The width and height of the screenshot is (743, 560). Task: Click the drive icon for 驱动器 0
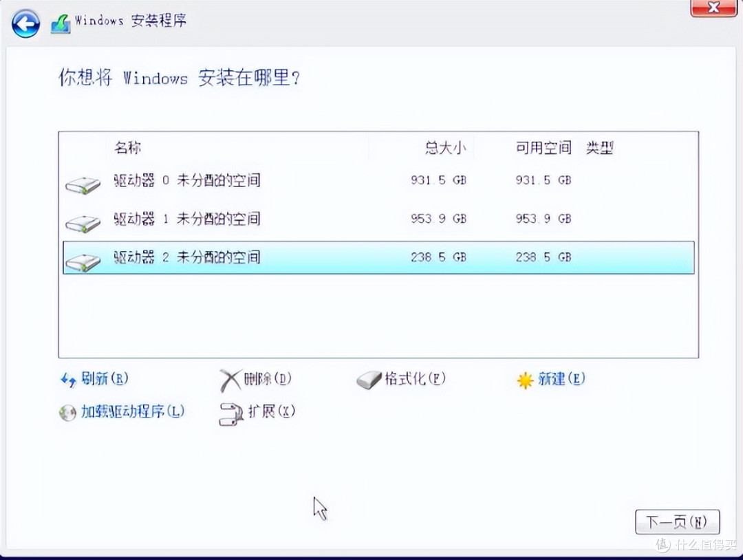pyautogui.click(x=83, y=185)
